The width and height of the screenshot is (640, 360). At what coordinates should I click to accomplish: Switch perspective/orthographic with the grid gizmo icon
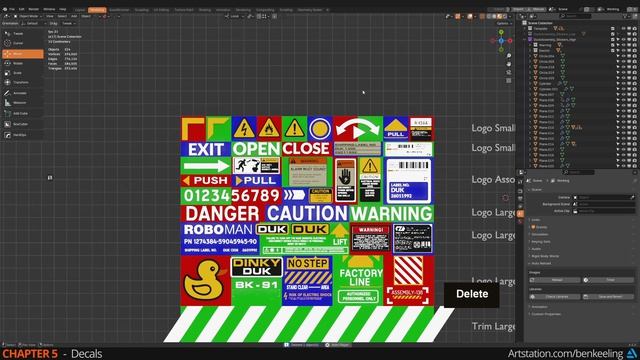pos(509,80)
